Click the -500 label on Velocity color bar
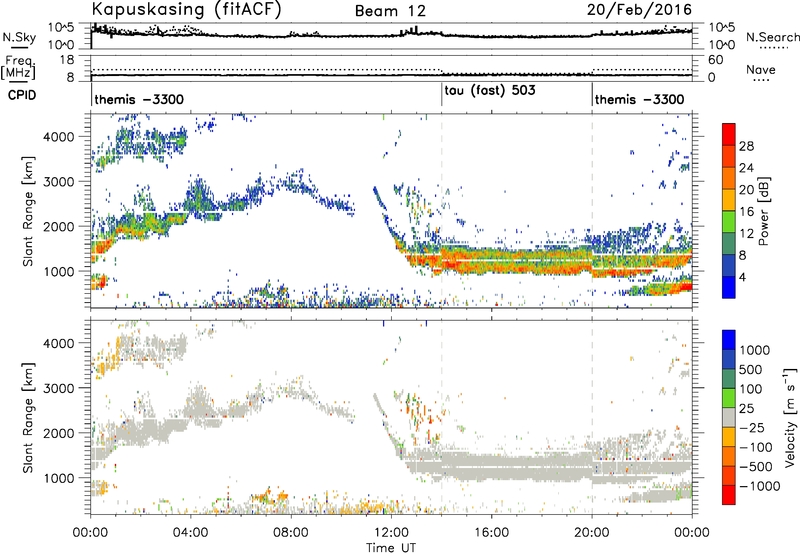This screenshot has width=800, height=554. coord(756,467)
